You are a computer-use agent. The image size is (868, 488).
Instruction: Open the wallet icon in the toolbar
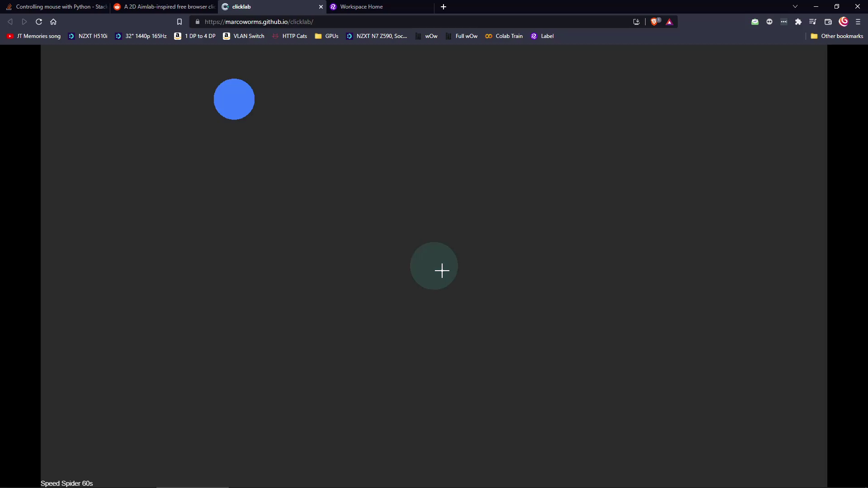[x=828, y=22]
